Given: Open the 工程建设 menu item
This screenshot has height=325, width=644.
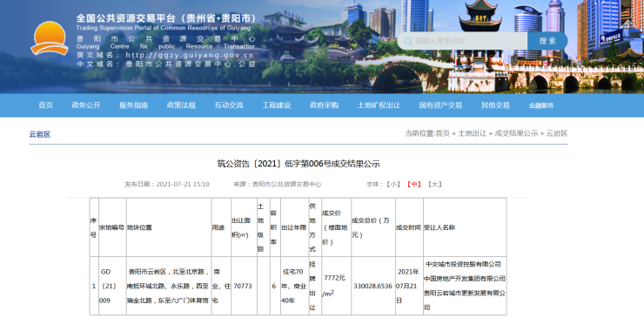Looking at the screenshot, I should coord(277,105).
